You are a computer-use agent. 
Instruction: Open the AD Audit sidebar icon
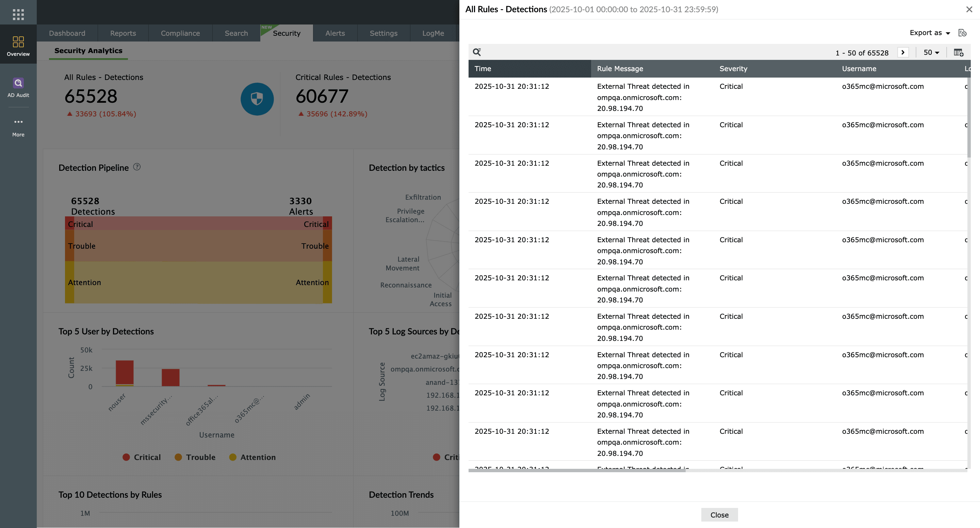(18, 86)
